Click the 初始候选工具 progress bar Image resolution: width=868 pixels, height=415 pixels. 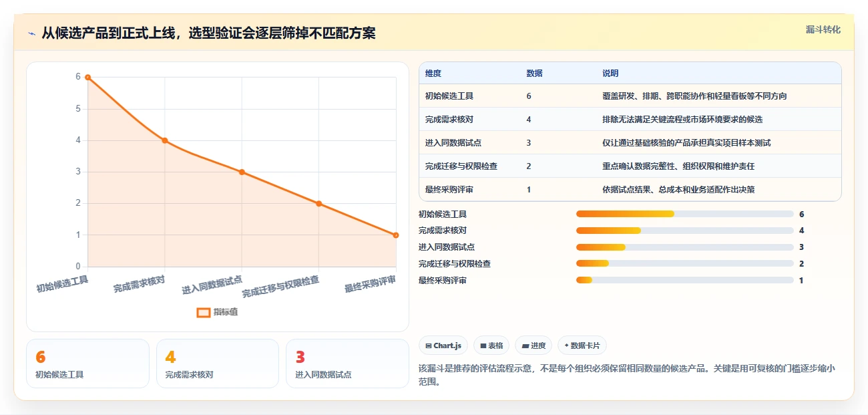click(685, 214)
